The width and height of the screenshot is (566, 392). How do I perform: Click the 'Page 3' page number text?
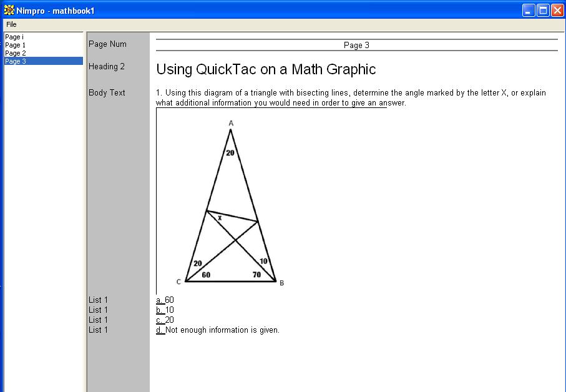click(356, 45)
